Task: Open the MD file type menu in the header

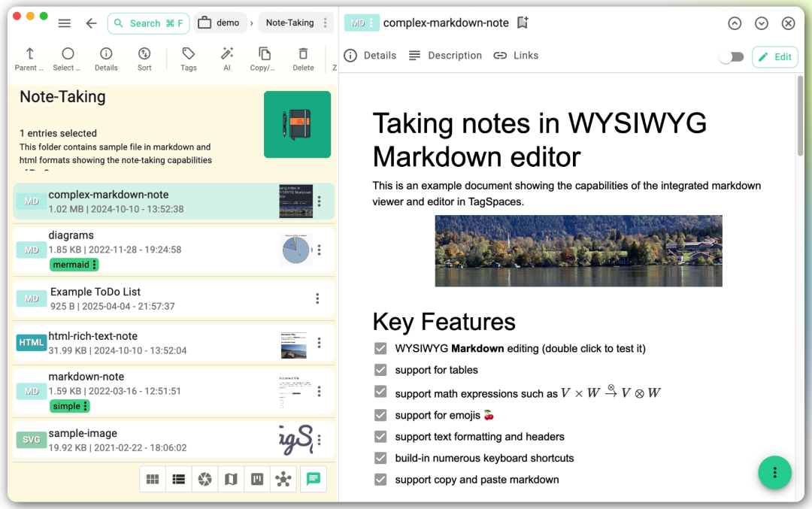Action: (362, 23)
